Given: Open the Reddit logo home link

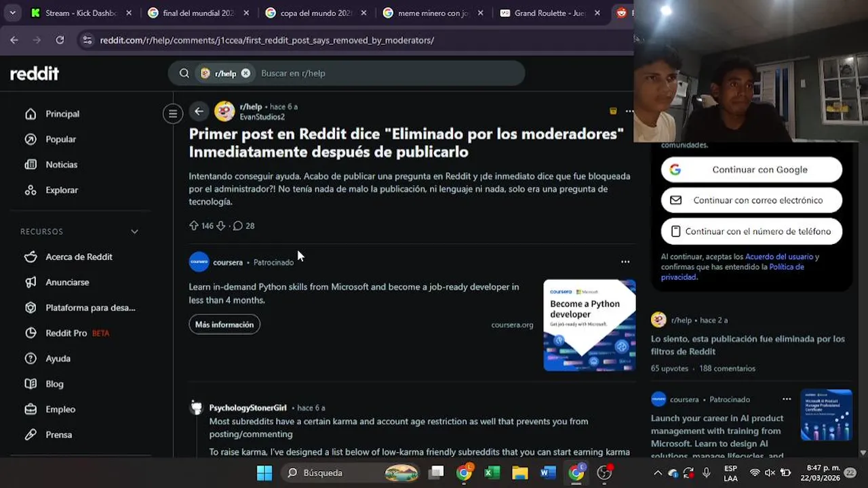Looking at the screenshot, I should coord(35,73).
